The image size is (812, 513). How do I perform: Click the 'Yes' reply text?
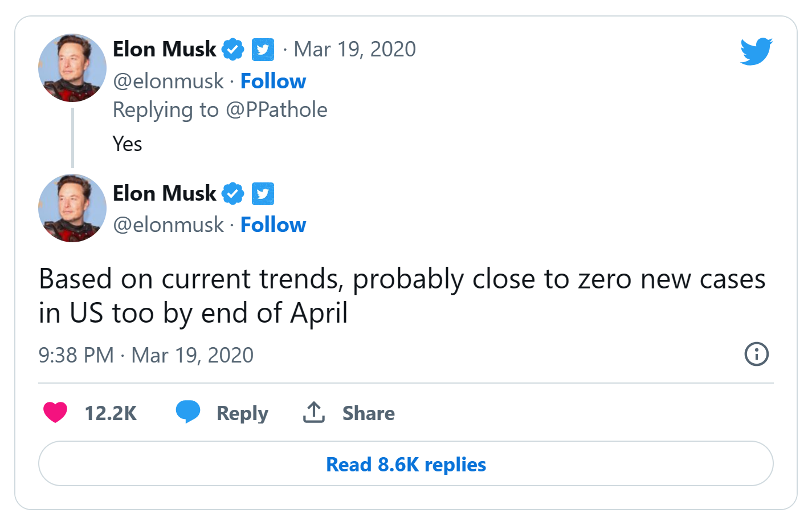[x=127, y=144]
